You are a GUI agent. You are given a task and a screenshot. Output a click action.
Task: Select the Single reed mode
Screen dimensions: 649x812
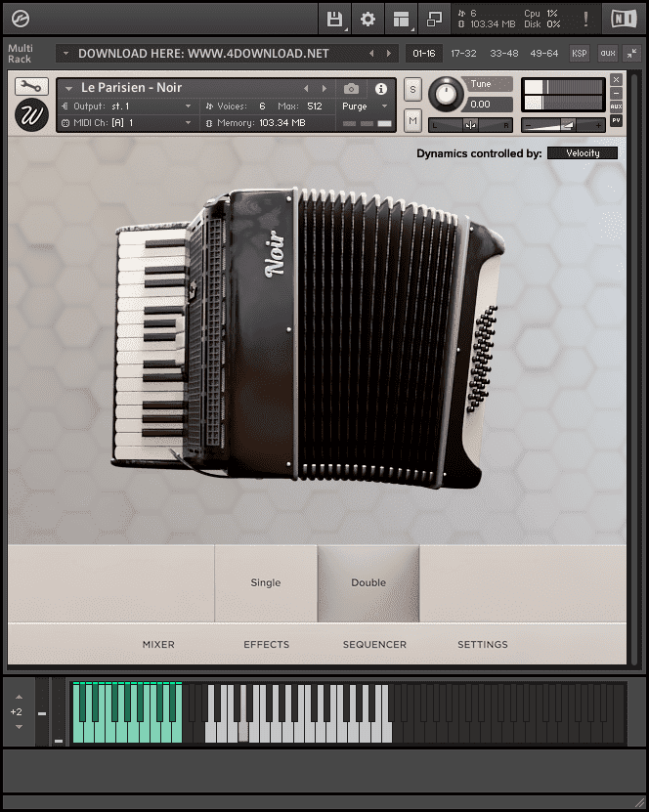(266, 582)
